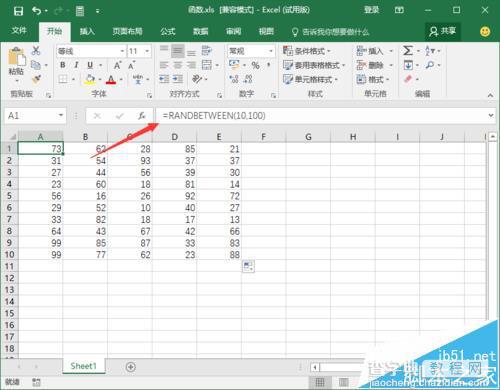500x390 pixels.
Task: Click the Paste clipboard icon
Action: pos(16,57)
